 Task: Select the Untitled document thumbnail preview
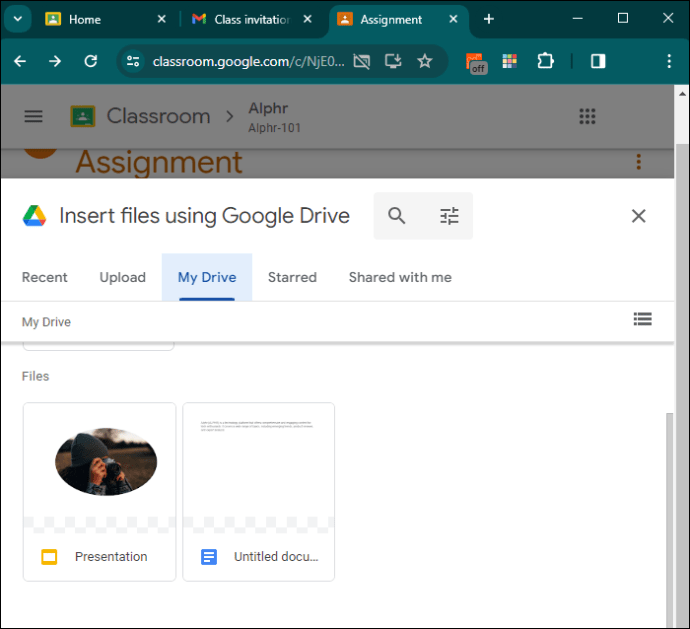(x=258, y=467)
